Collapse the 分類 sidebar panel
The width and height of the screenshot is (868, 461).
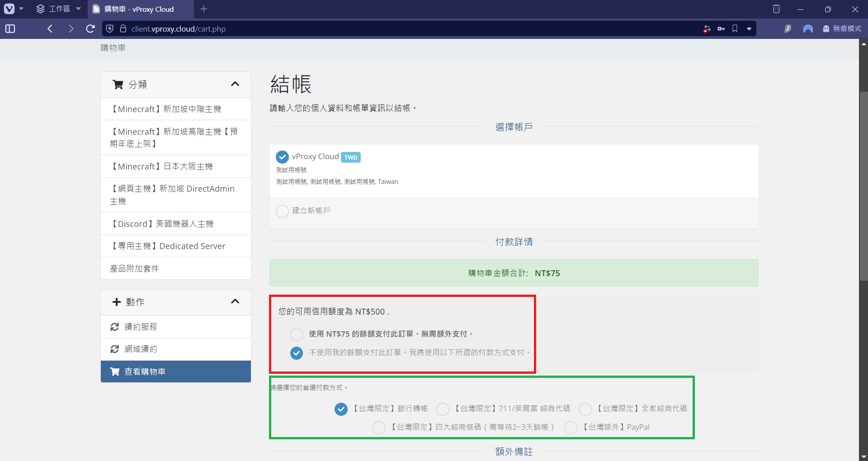point(235,84)
